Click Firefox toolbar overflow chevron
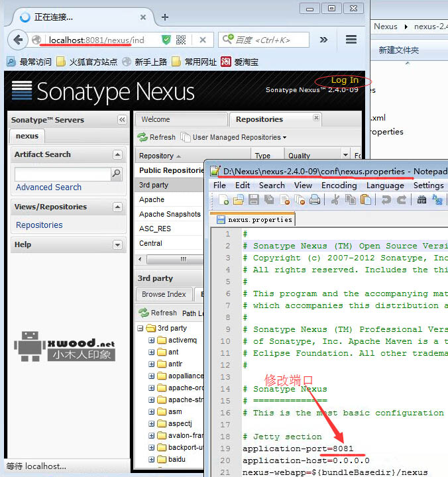 [x=323, y=40]
